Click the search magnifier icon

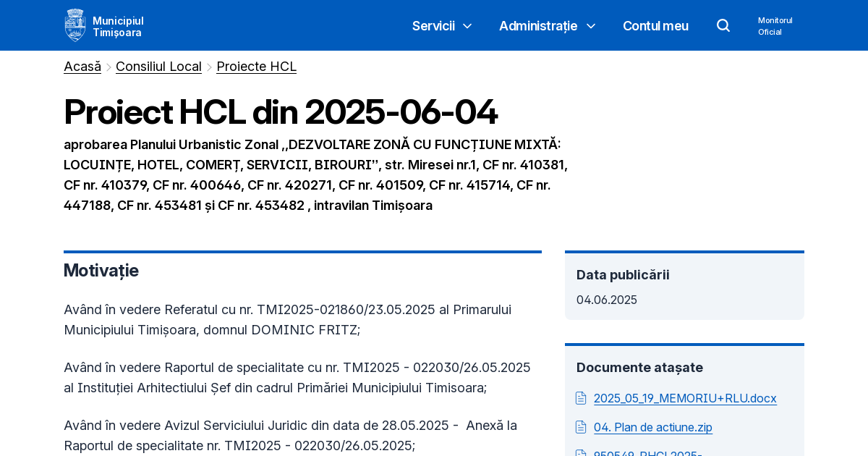pos(723,25)
